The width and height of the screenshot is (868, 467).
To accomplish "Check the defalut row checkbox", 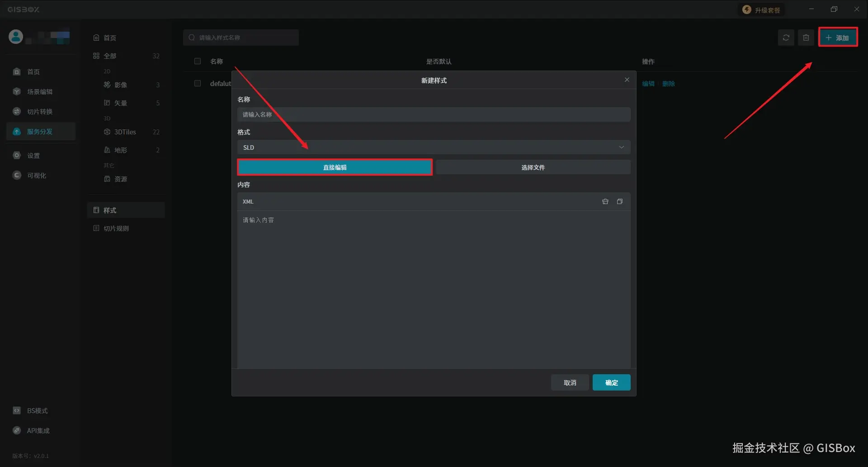I will [198, 83].
